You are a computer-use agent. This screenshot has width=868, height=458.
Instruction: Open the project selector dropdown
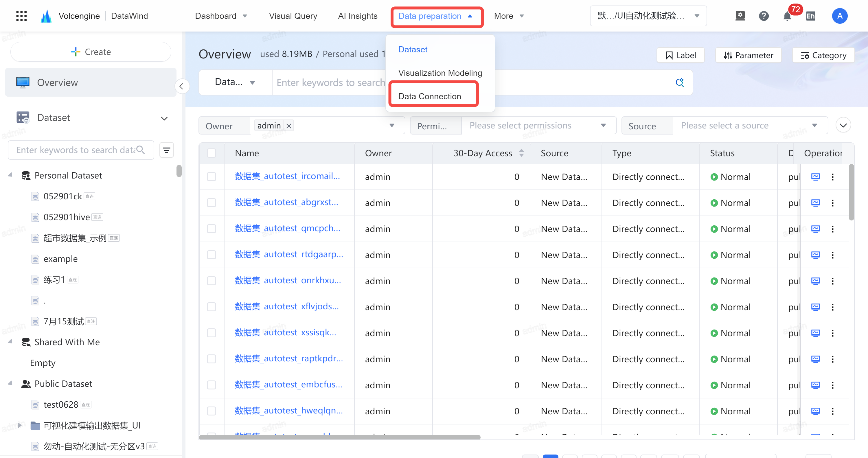pyautogui.click(x=648, y=16)
